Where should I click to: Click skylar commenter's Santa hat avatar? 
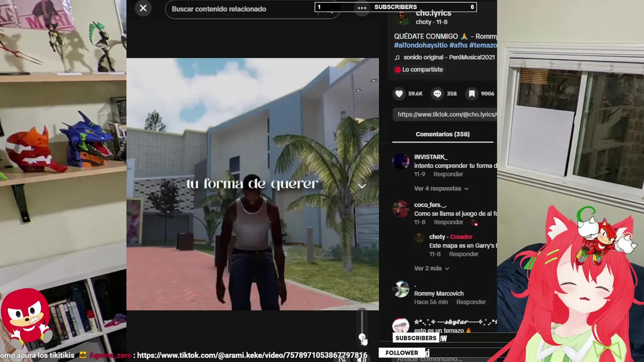point(401,325)
